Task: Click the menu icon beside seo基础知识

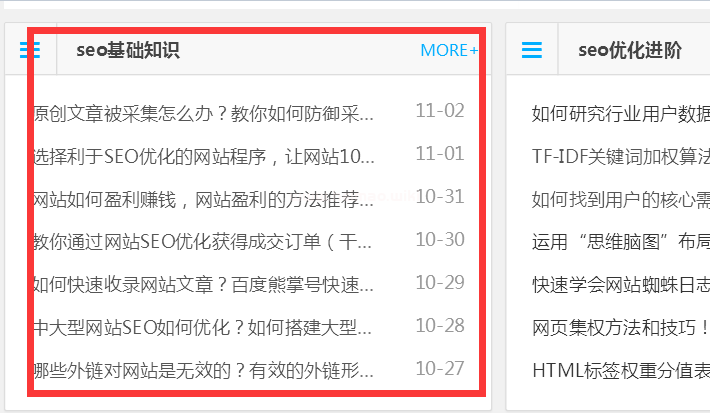Action: tap(31, 50)
